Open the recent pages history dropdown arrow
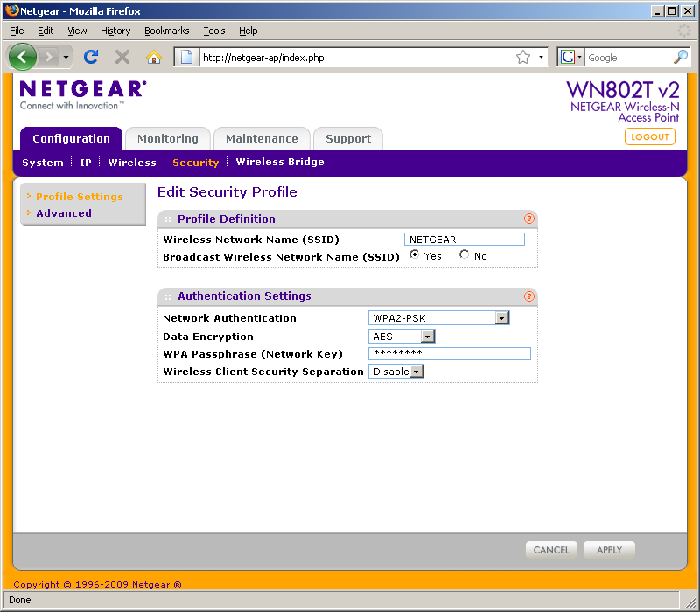Image resolution: width=700 pixels, height=612 pixels. (x=66, y=57)
